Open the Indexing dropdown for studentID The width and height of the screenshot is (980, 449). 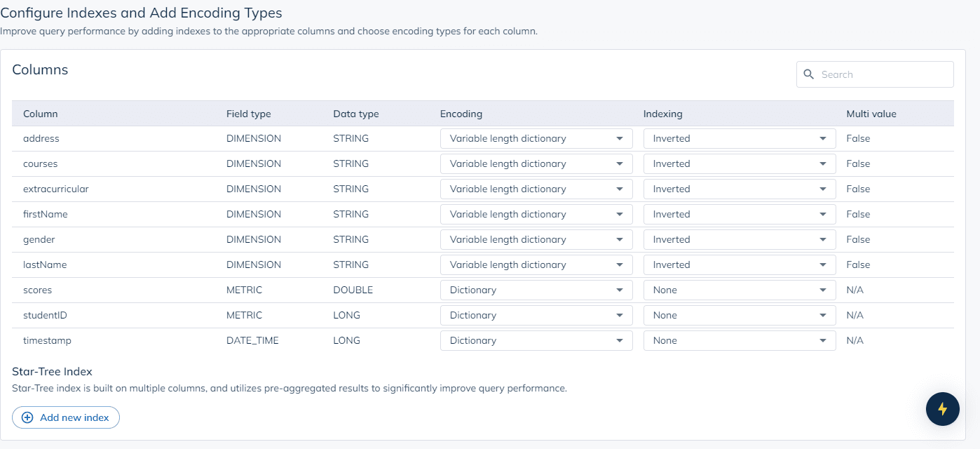coord(739,315)
